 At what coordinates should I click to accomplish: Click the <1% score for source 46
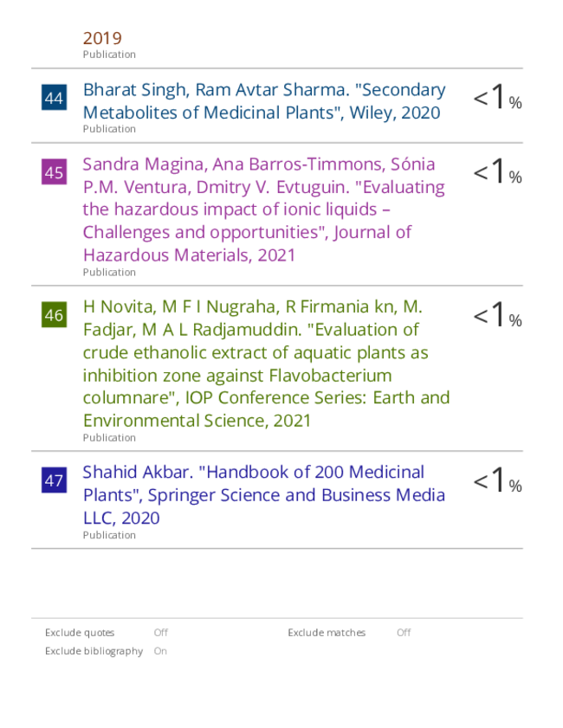tap(497, 314)
